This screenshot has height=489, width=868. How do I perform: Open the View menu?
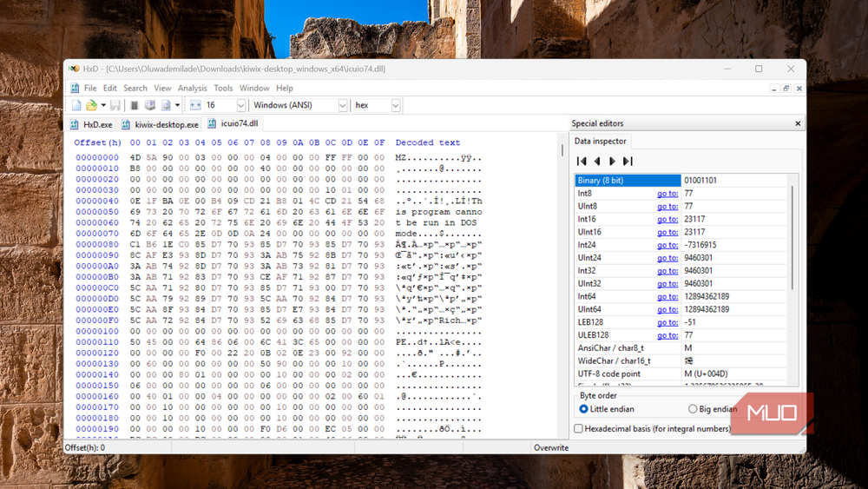[162, 88]
